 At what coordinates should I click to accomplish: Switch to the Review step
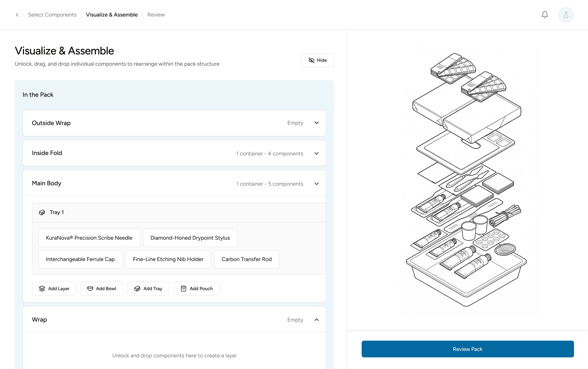click(x=156, y=15)
